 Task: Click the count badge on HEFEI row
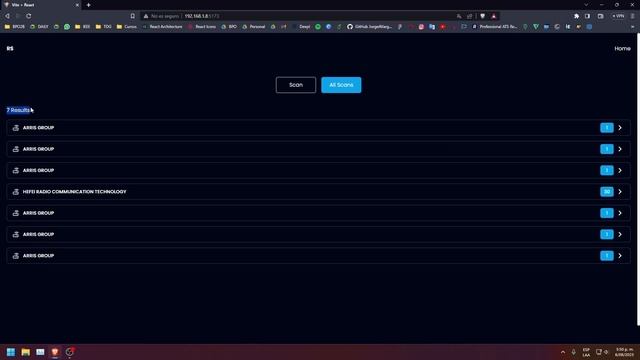coord(607,192)
